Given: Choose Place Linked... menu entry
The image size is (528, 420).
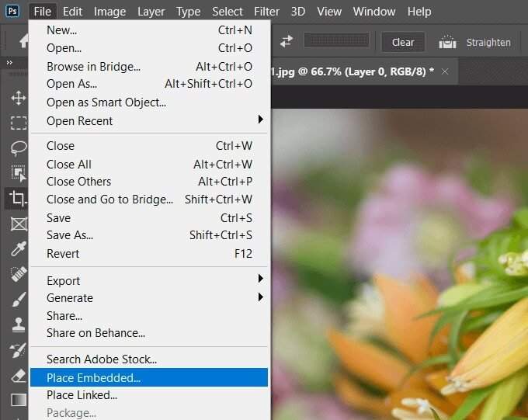Looking at the screenshot, I should pyautogui.click(x=149, y=395).
